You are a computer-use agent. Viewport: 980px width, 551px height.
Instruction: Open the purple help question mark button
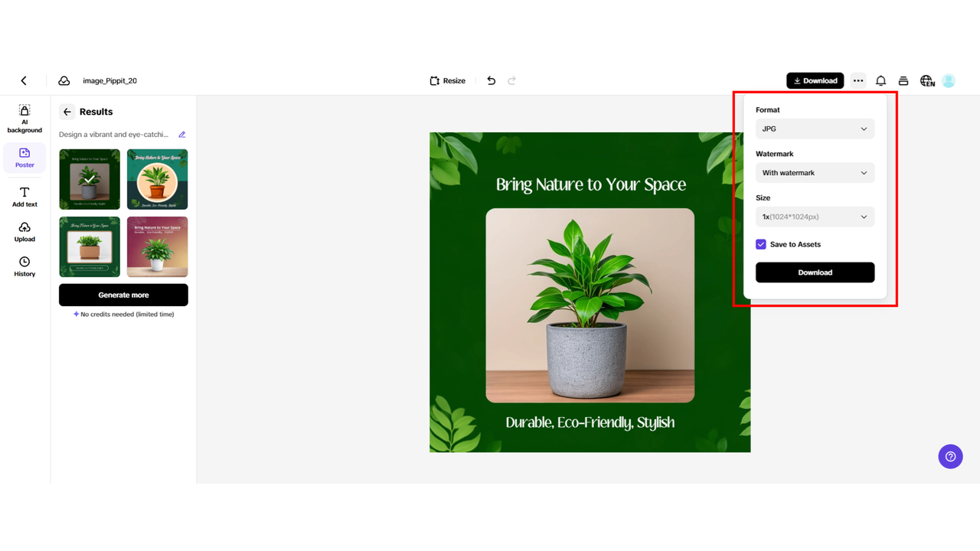(x=950, y=457)
